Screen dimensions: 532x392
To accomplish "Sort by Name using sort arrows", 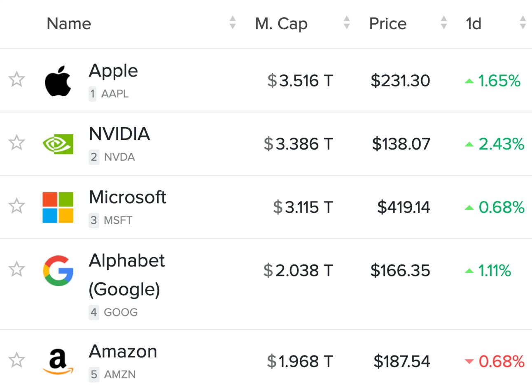I will (x=233, y=23).
